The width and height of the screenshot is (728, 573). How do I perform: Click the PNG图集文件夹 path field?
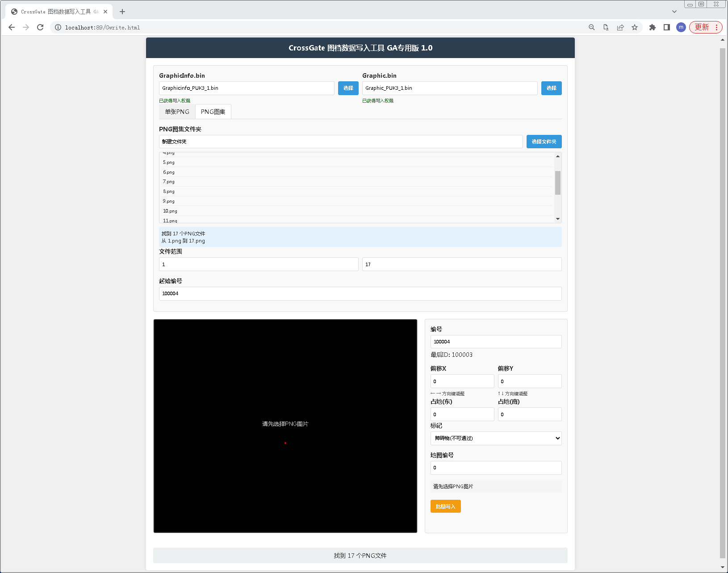coord(341,142)
